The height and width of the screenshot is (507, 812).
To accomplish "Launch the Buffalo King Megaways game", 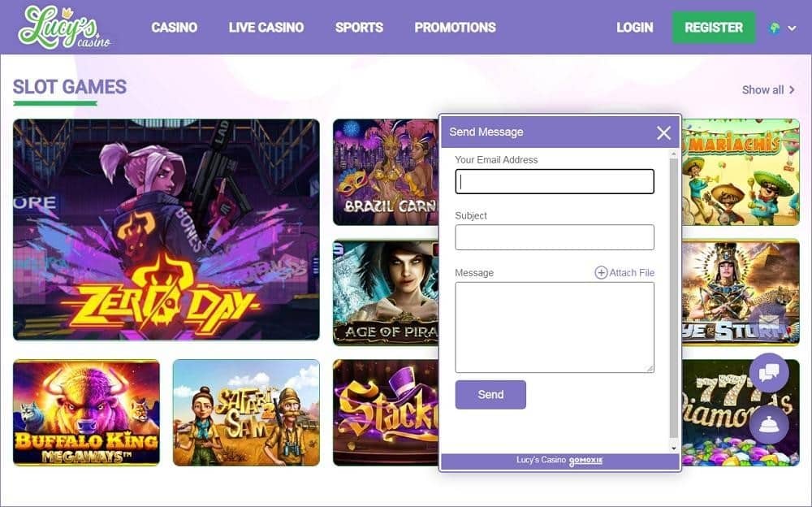I will tap(87, 413).
